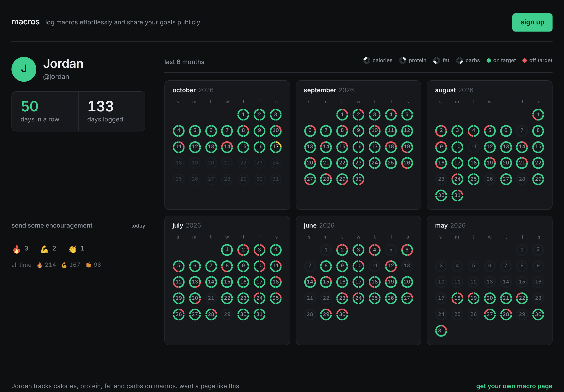Click the red off target dot
564x392 pixels.
click(525, 60)
